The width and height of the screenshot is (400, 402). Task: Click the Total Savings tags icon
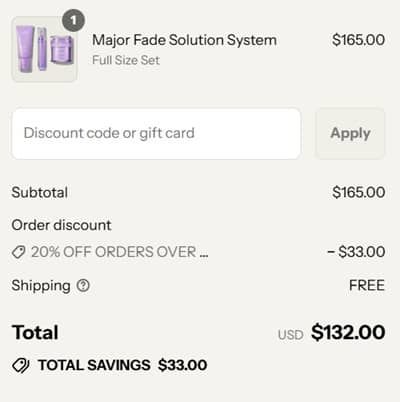pos(21,365)
